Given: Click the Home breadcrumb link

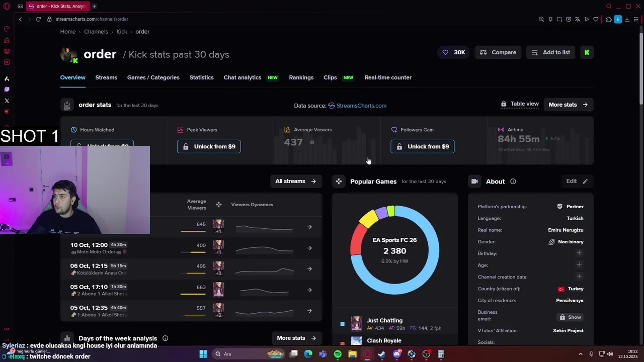Looking at the screenshot, I should click(x=68, y=32).
